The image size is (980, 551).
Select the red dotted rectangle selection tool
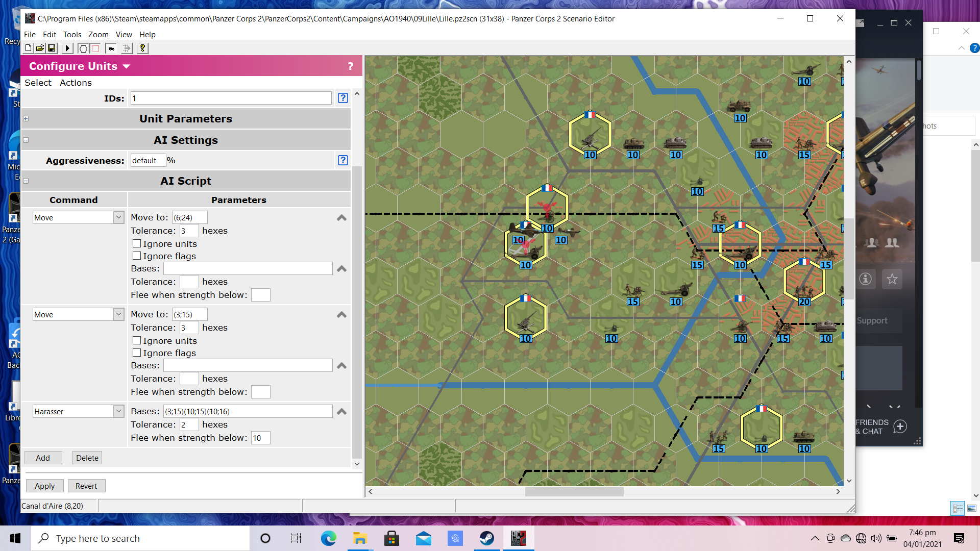(x=95, y=48)
